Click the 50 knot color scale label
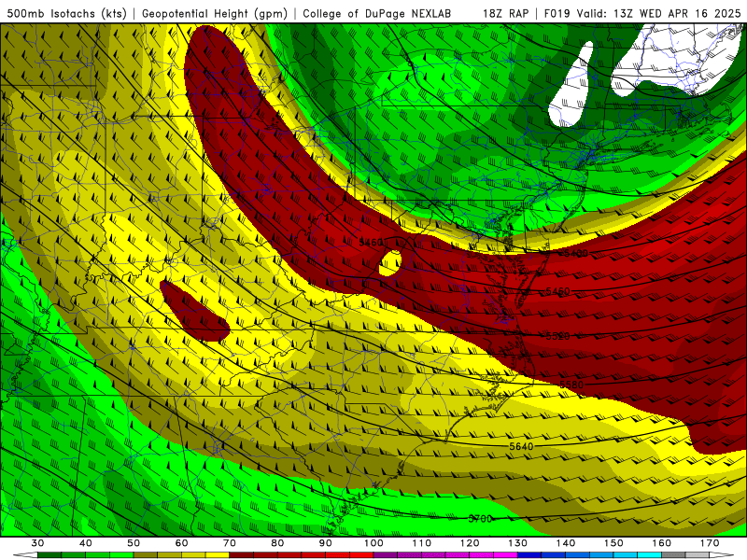 [134, 543]
